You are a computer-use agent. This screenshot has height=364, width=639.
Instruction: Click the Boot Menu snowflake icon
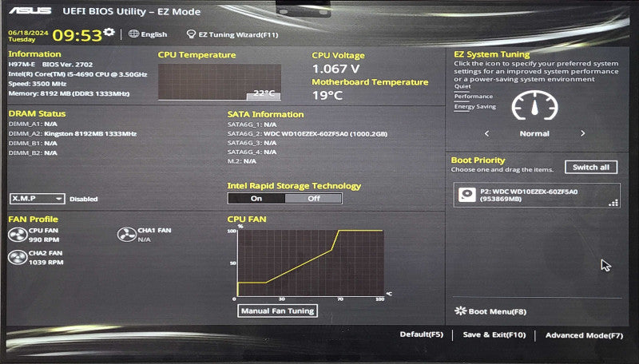click(461, 311)
